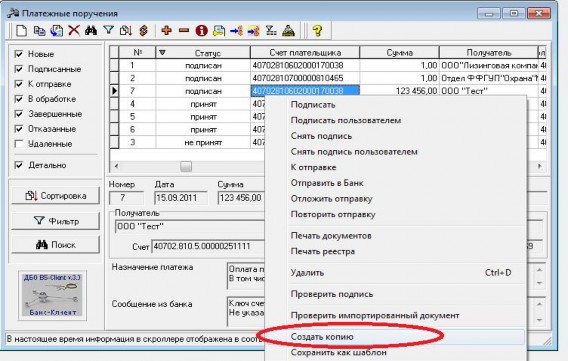Uncheck the Завершенные checkbox
This screenshot has height=361, width=568.
[x=18, y=114]
